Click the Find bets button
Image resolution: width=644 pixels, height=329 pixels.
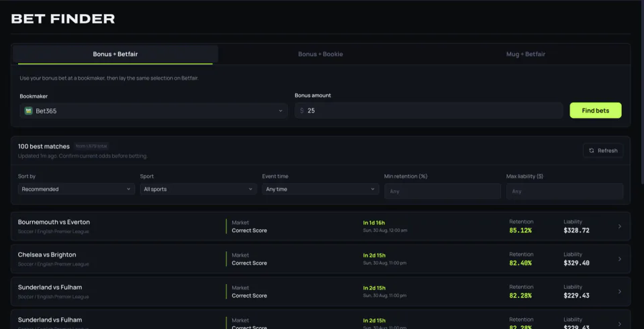[x=595, y=111]
